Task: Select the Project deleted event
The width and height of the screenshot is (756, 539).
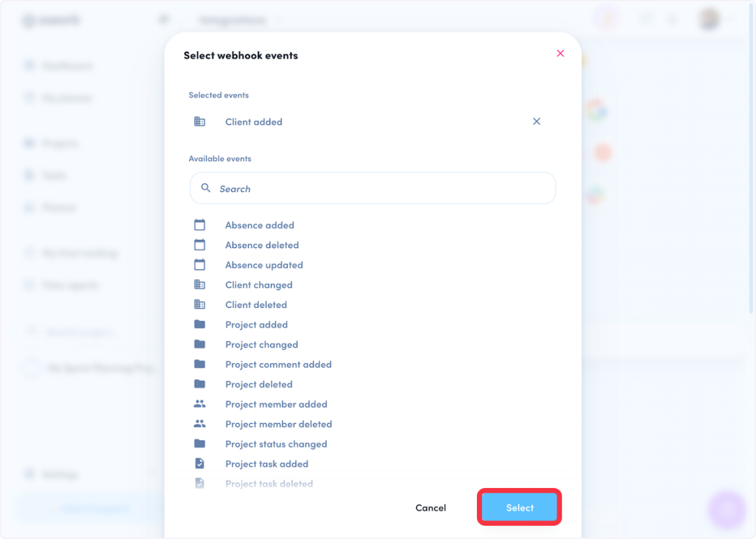Action: 258,385
